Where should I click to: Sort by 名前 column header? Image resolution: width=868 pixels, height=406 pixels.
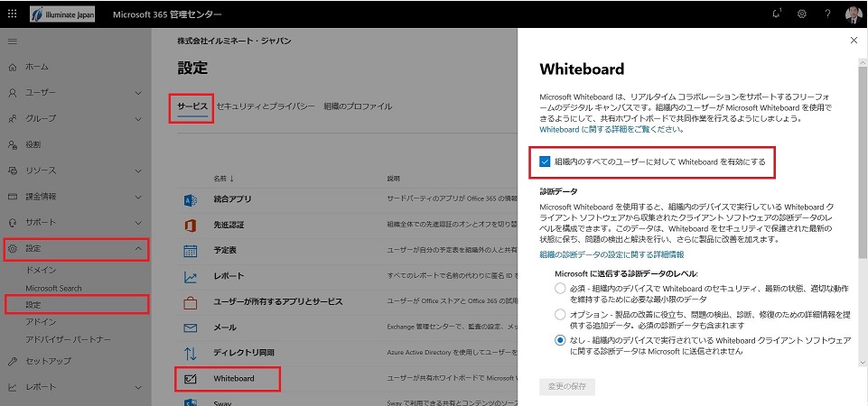pyautogui.click(x=224, y=179)
